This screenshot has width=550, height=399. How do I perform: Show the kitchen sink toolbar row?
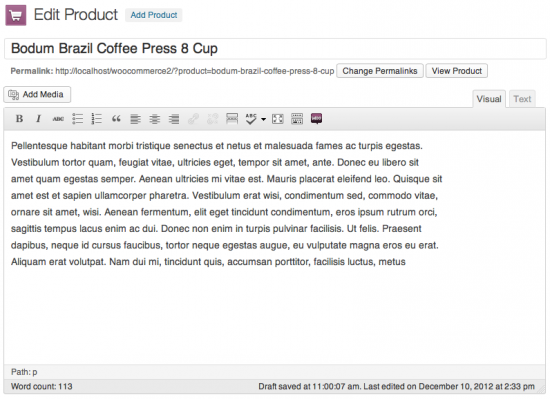[297, 119]
